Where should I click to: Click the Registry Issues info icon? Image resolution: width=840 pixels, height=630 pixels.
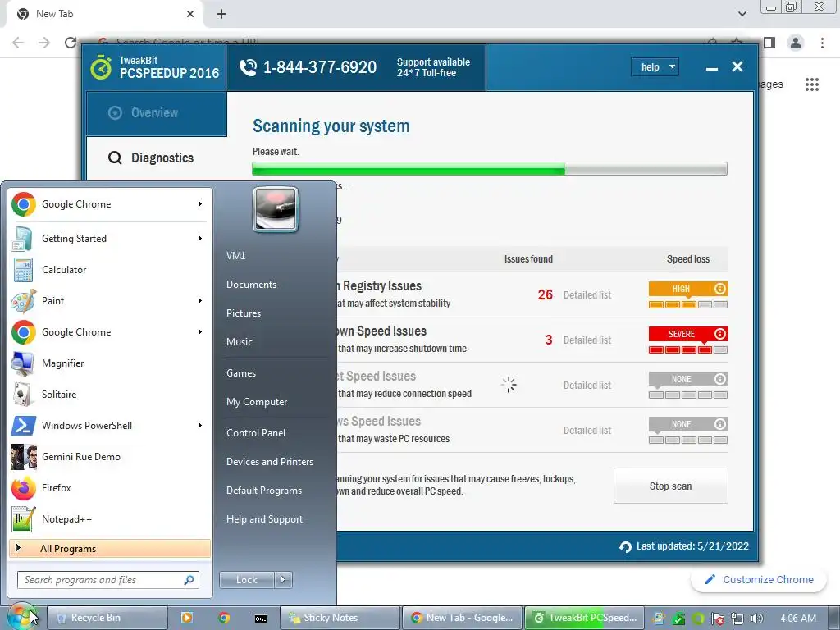click(720, 289)
